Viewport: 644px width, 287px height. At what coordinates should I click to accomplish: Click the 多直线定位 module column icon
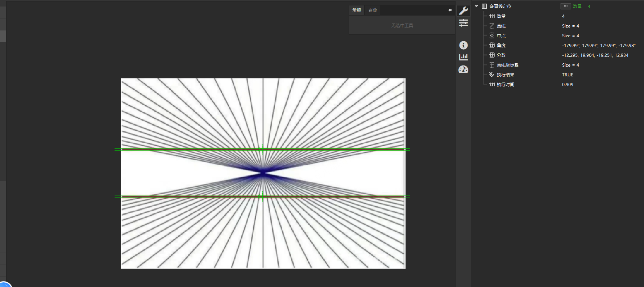[484, 6]
